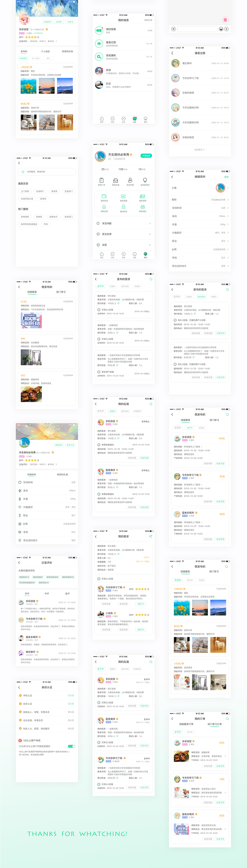Screen dimensions: 247x868
Task: Open 超实用旅游日语 course thumbnail in 我发布的
Action: click(31, 320)
